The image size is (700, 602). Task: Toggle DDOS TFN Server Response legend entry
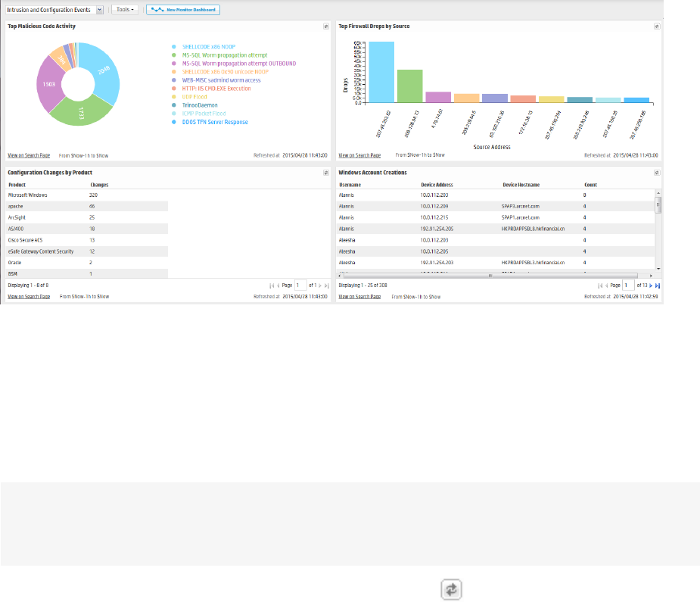tap(214, 122)
